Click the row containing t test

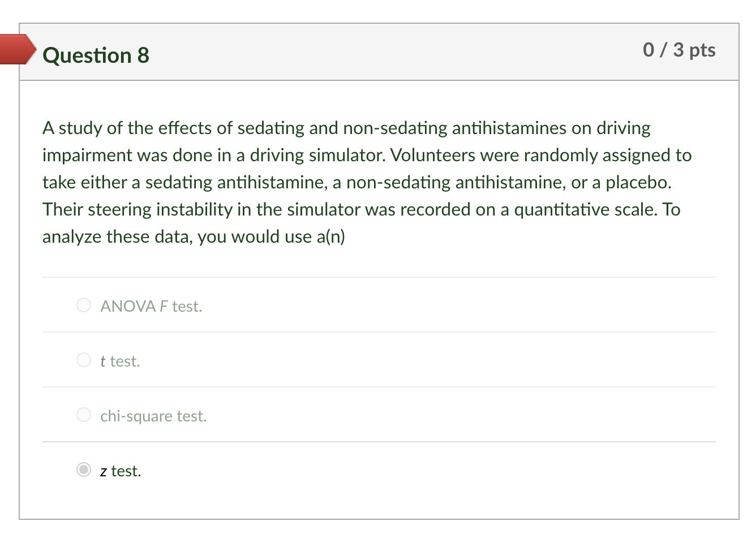point(378,360)
